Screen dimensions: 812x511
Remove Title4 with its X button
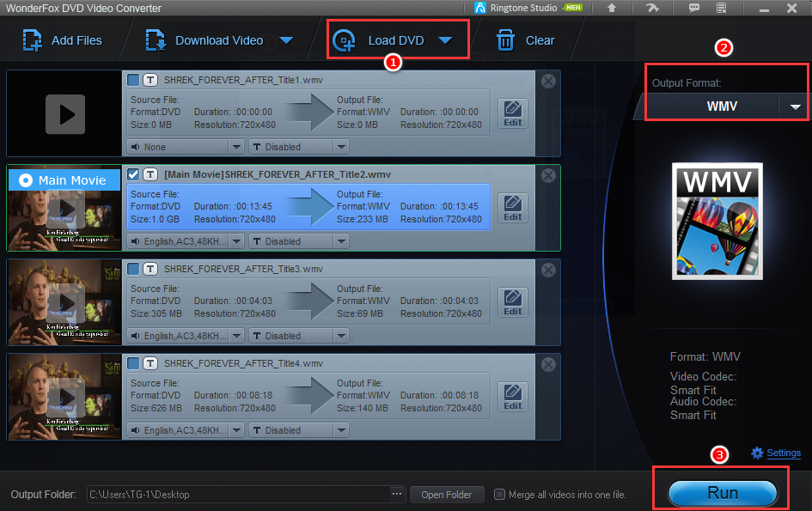point(548,365)
